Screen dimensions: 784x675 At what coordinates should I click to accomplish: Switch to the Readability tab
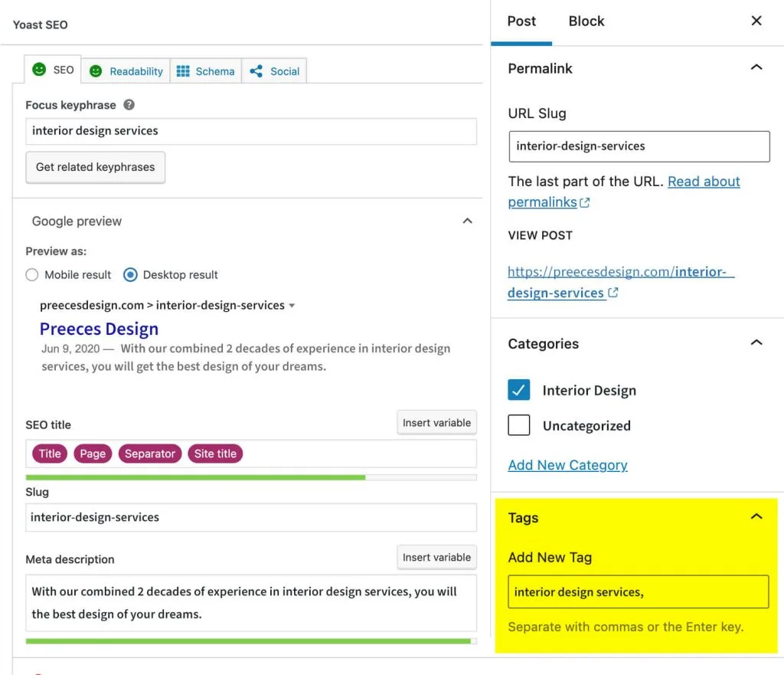point(126,71)
